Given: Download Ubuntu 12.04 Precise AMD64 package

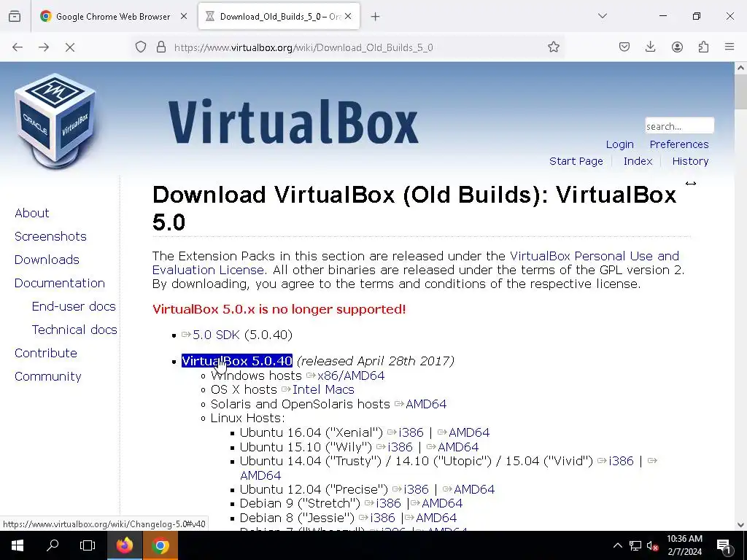Looking at the screenshot, I should click(x=474, y=489).
